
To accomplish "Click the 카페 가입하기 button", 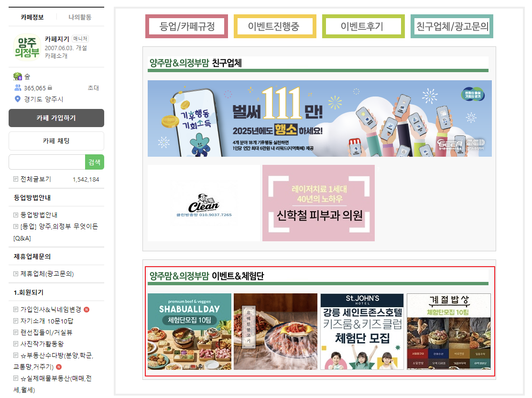I will 56,118.
